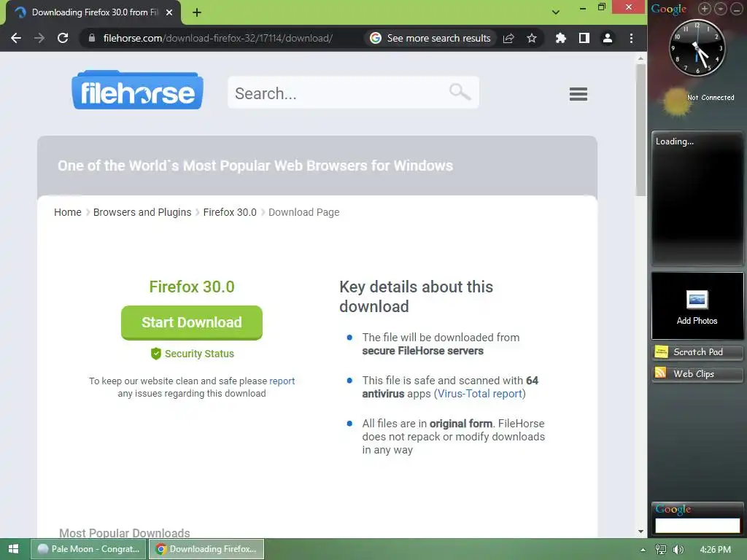Open the Chrome three-dot menu

click(x=631, y=38)
